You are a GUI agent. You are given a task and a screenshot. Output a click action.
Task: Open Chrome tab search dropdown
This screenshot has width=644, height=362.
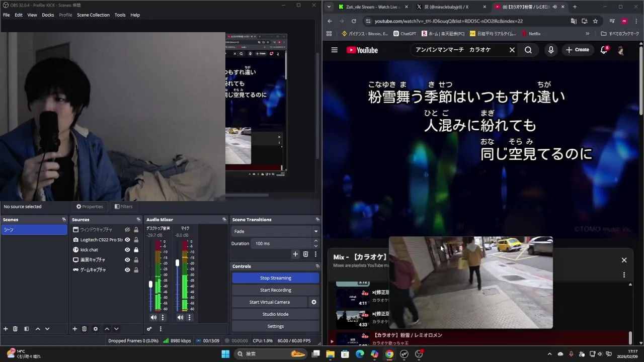329,7
